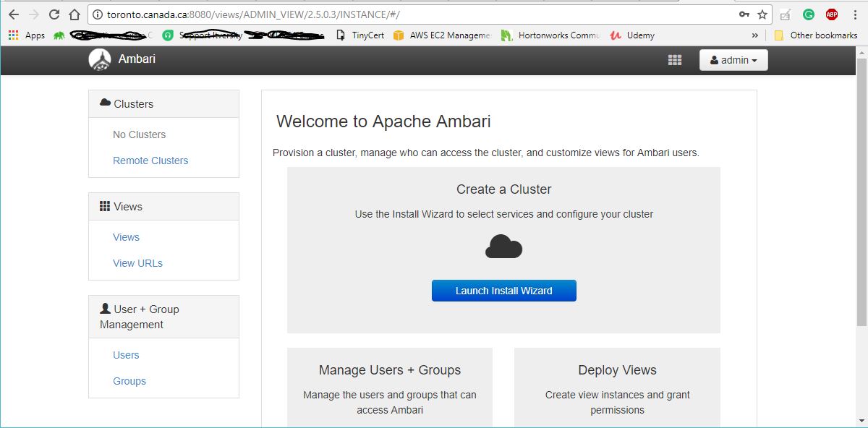Viewport: 868px width, 428px height.
Task: Expand the bookmarks overflow chevron
Action: tap(754, 35)
